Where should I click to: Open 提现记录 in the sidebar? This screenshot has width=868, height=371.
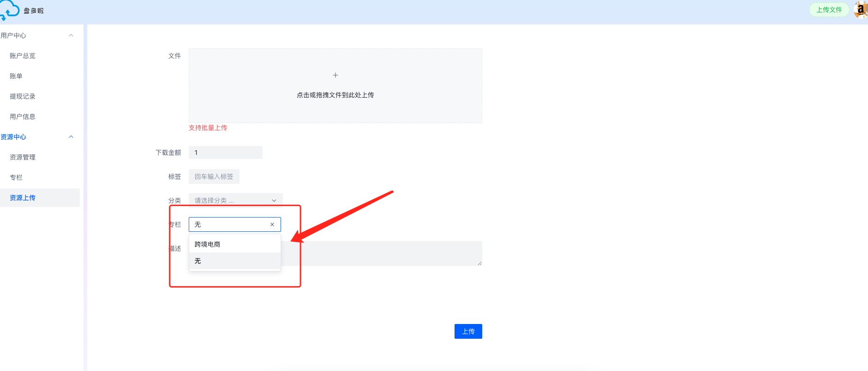pyautogui.click(x=23, y=96)
